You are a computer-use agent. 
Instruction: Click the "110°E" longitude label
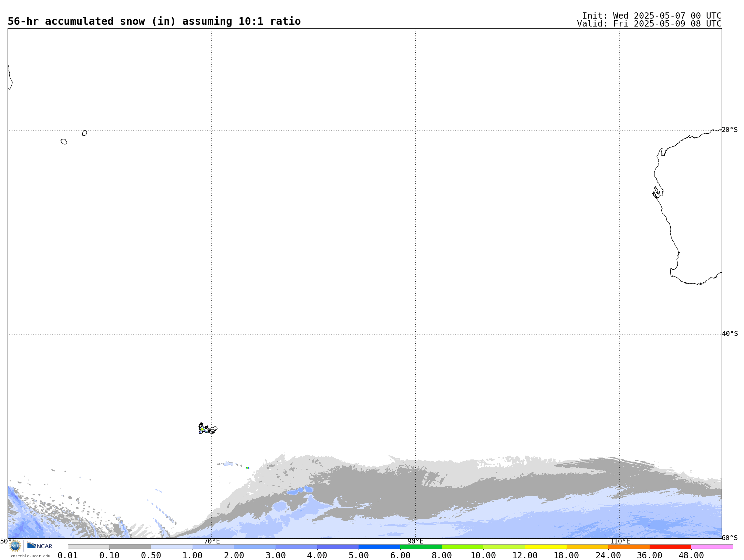click(620, 541)
